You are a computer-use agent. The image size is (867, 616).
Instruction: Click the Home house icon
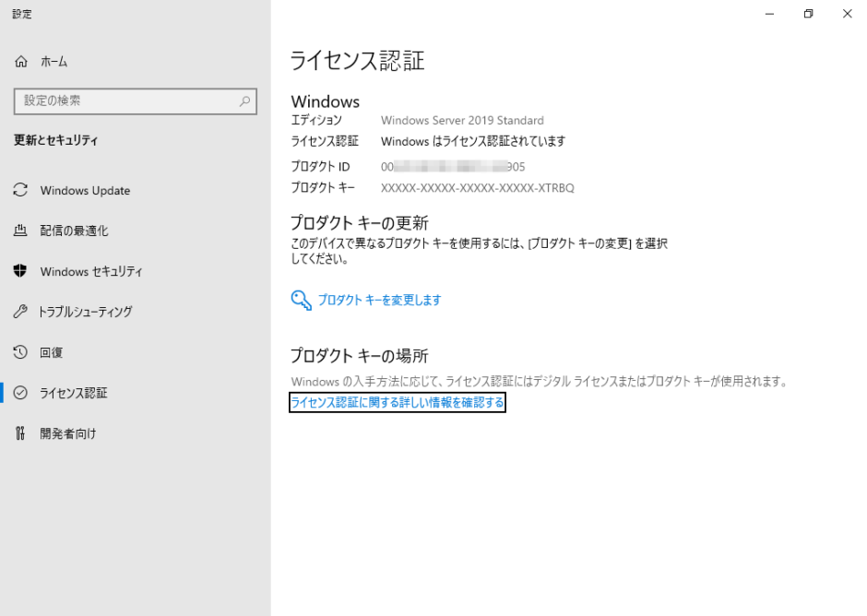[x=21, y=62]
